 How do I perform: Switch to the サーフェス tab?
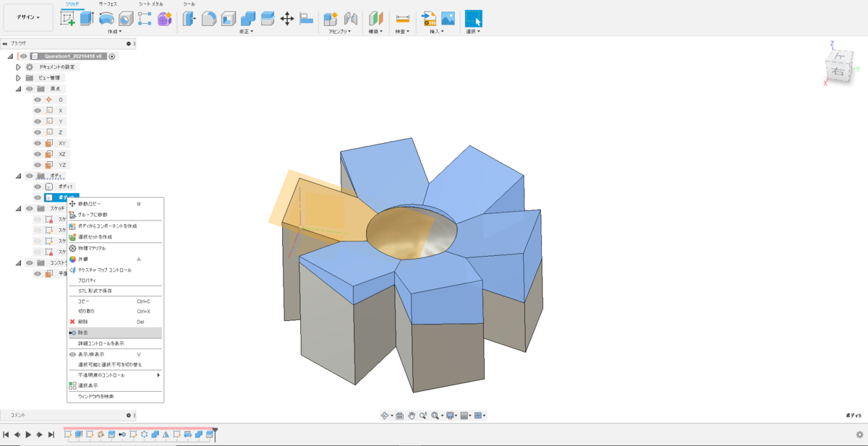tap(108, 4)
